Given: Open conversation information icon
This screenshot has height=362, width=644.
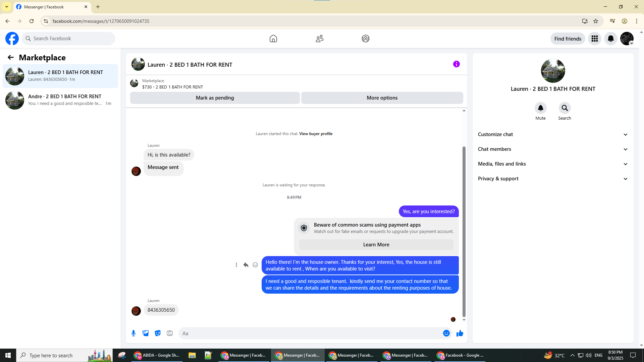Looking at the screenshot, I should [x=457, y=64].
